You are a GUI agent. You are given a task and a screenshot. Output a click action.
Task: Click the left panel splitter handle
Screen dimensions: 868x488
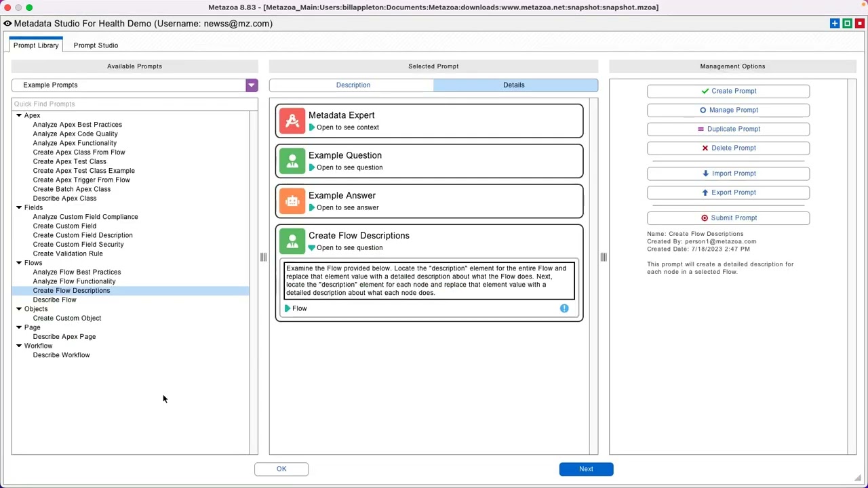click(x=263, y=257)
